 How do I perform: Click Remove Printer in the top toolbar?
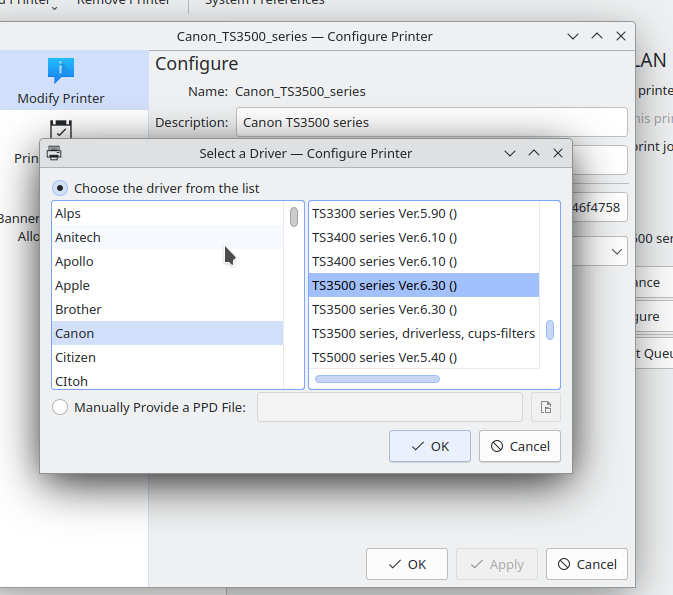coord(123,2)
